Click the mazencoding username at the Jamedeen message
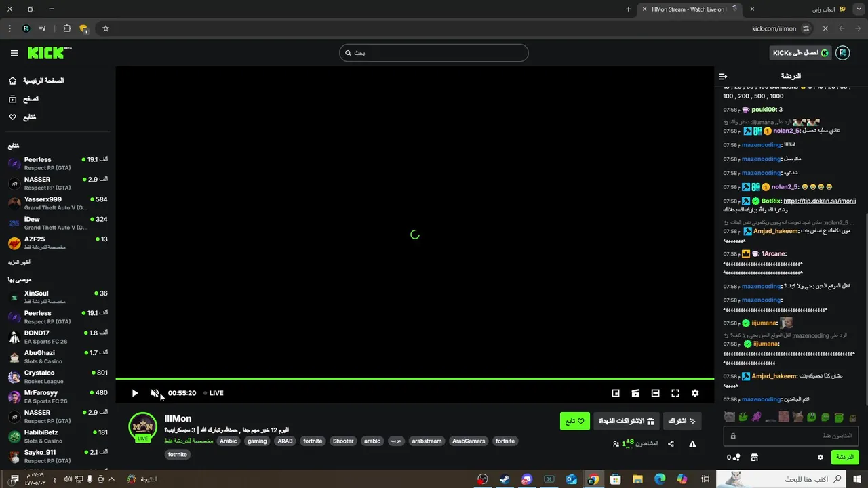Screen dimensions: 868x488 click(762, 399)
